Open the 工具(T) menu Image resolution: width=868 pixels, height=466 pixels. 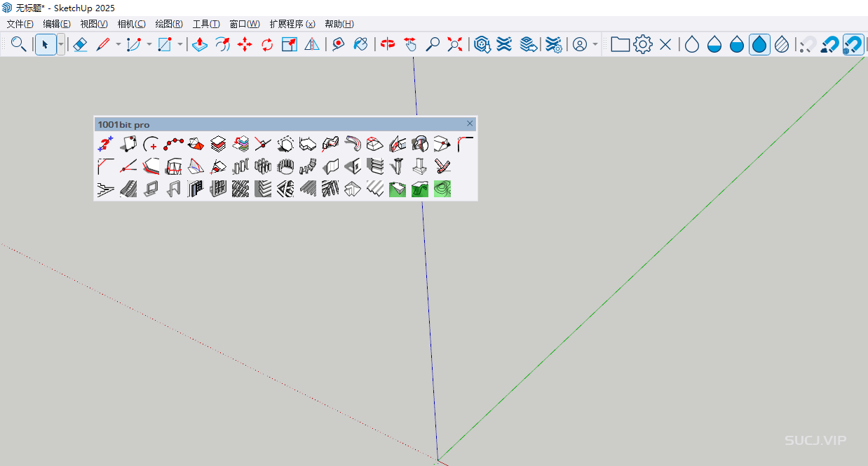tap(206, 24)
